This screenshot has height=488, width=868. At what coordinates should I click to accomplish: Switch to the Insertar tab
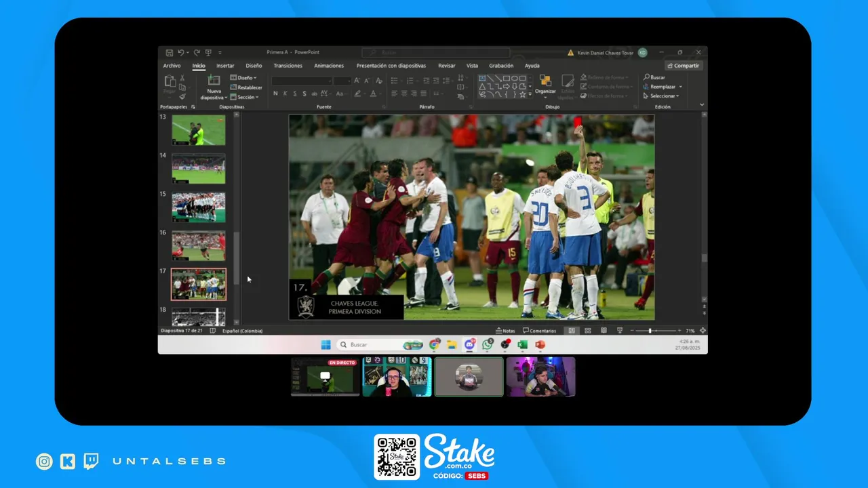(x=225, y=66)
